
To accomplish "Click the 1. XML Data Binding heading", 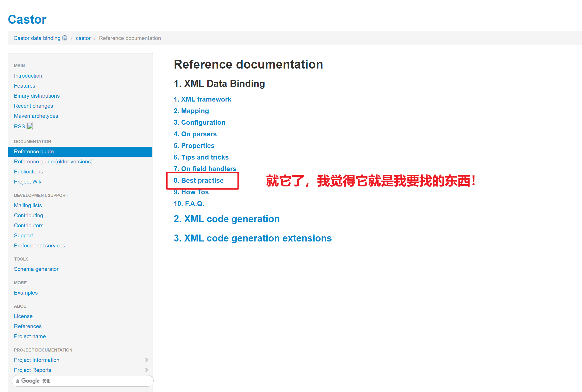I will pyautogui.click(x=219, y=84).
